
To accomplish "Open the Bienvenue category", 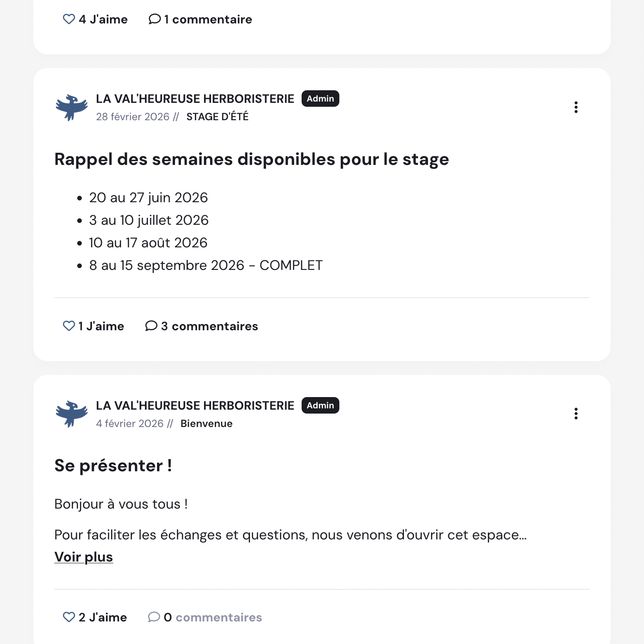I will click(x=207, y=423).
